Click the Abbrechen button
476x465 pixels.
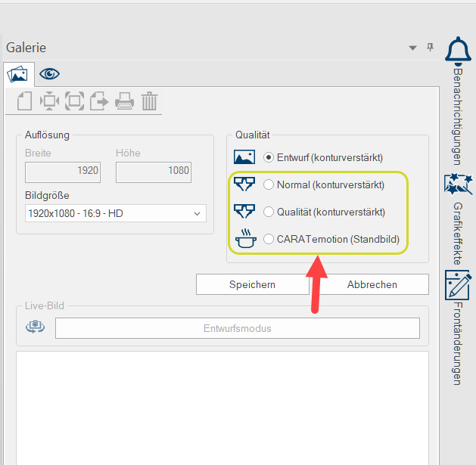[372, 284]
